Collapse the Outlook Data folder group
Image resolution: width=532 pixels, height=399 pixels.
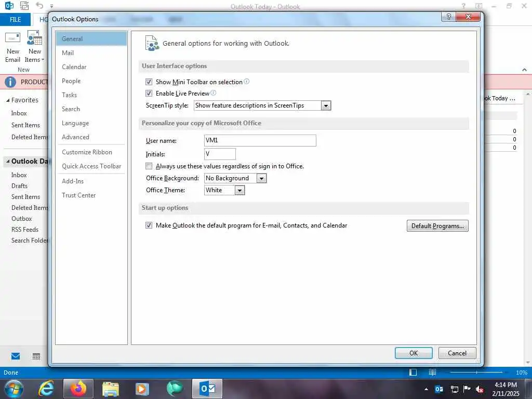click(8, 161)
